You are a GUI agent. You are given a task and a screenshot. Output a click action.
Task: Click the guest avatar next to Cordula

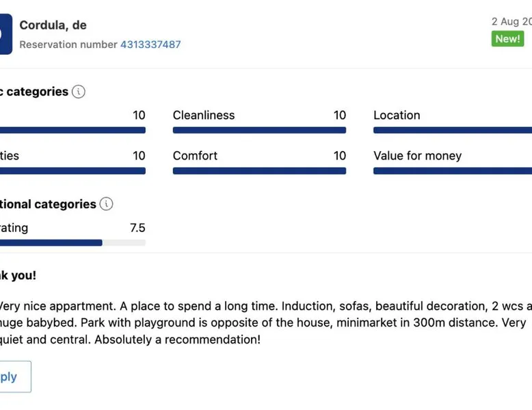click(5, 34)
